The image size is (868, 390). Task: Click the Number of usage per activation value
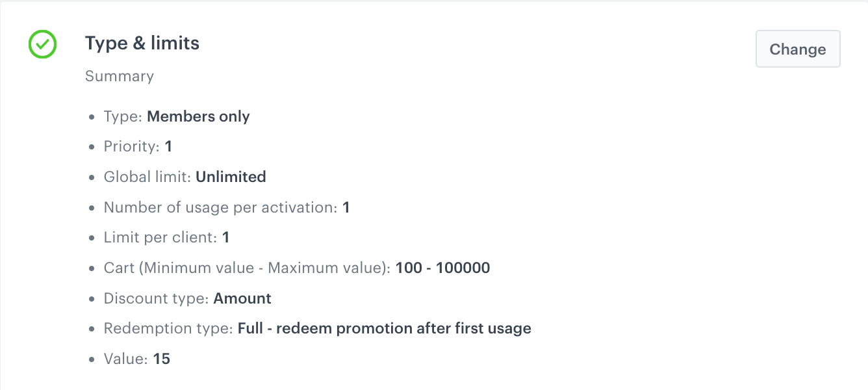[x=346, y=208]
